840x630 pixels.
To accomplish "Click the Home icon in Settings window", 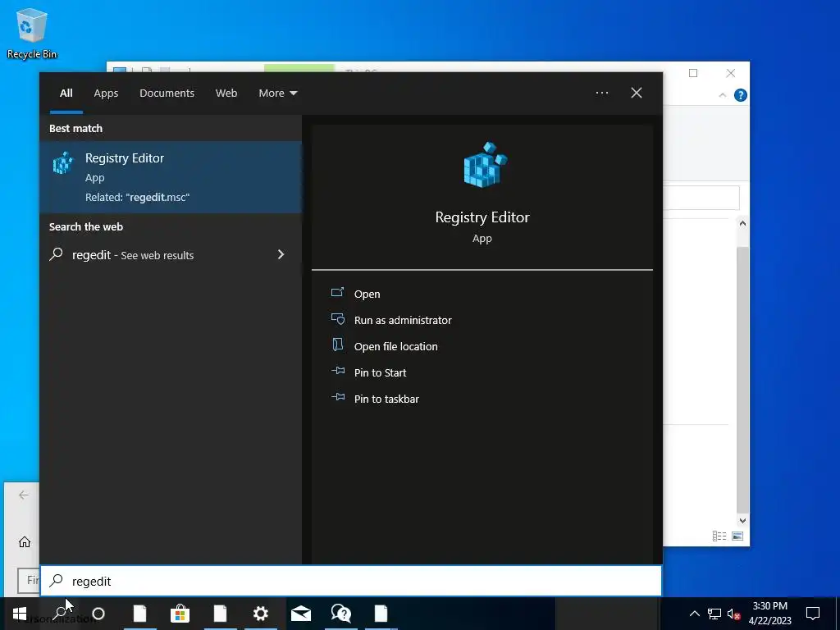I will [25, 542].
